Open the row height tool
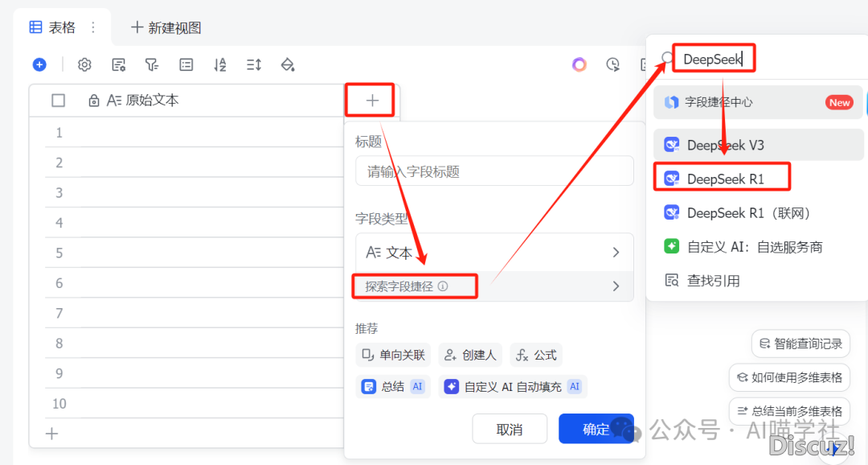 253,65
